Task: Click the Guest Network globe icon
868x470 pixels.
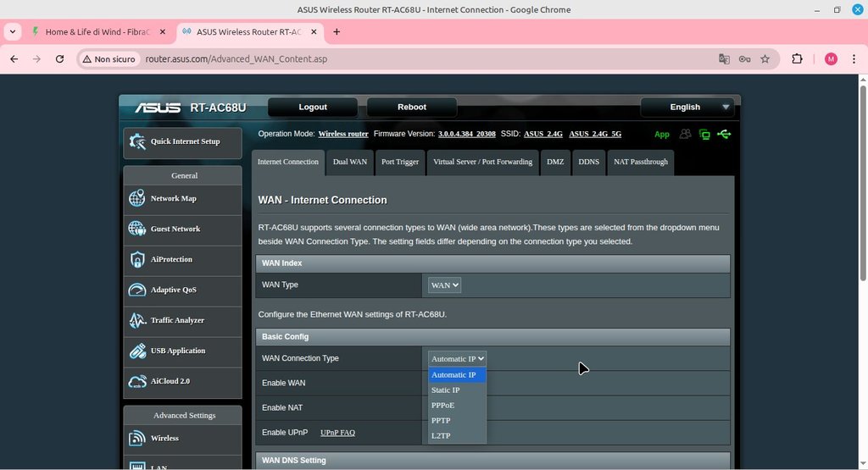Action: click(x=136, y=229)
